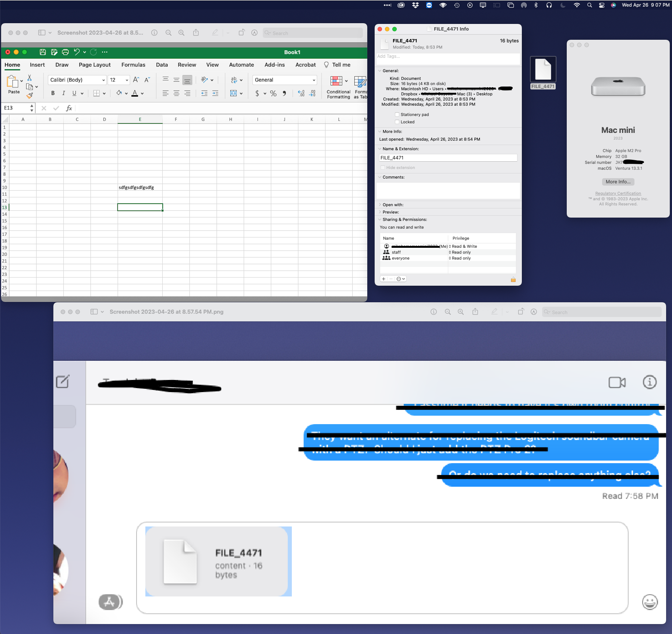Click the Undo arrow icon
Screen dimensions: 672x634
(76, 52)
